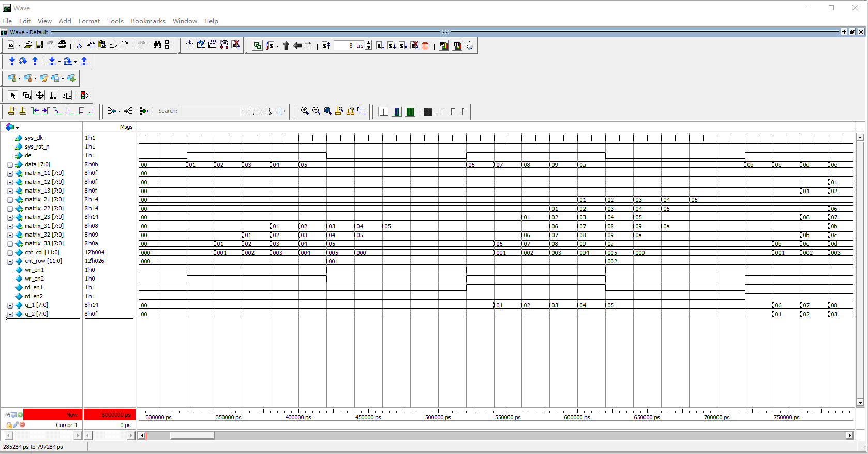
Task: Click inside the Search input field
Action: point(212,111)
